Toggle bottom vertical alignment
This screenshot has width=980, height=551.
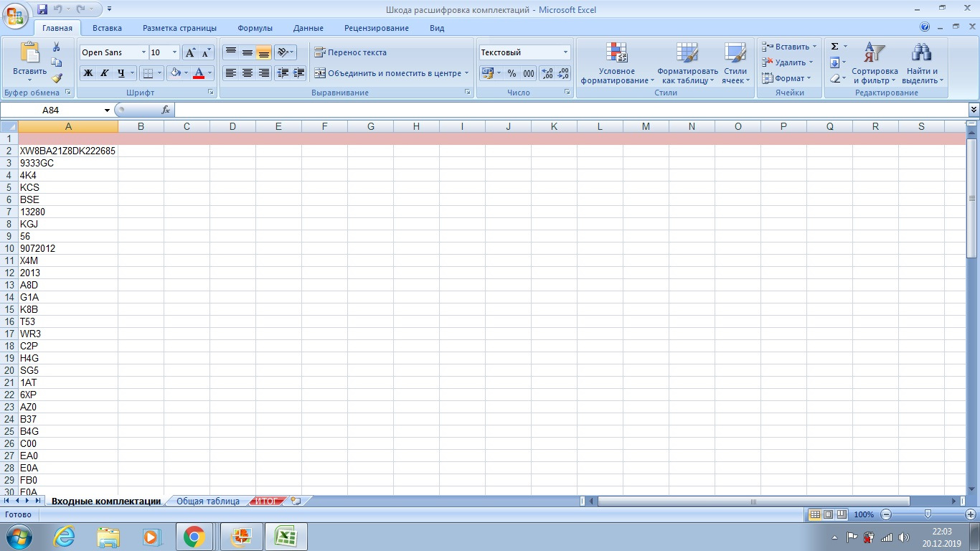[x=263, y=52]
